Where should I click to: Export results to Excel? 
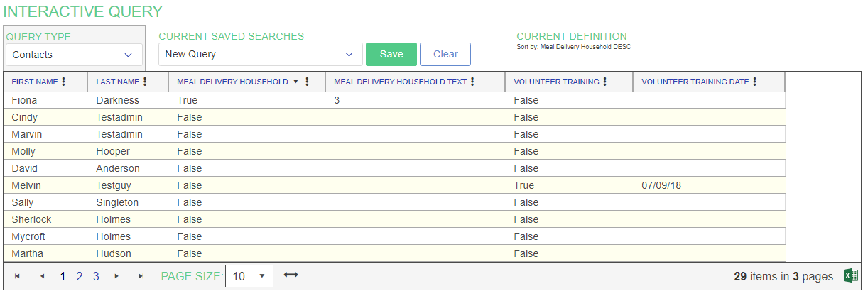coord(850,276)
